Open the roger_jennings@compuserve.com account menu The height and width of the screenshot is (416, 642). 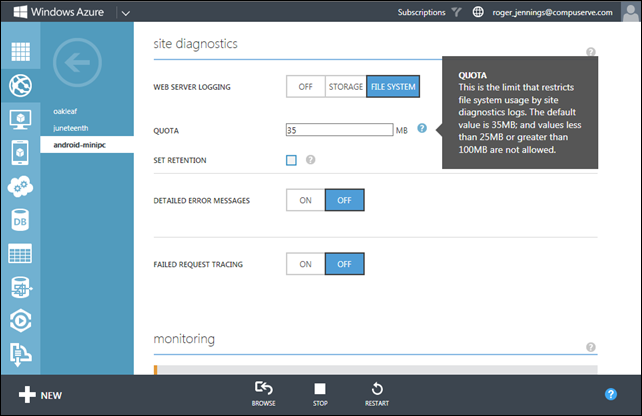pyautogui.click(x=552, y=12)
